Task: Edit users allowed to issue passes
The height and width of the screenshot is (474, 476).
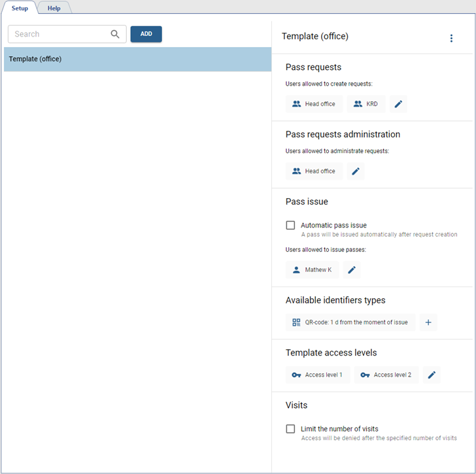Action: 352,270
